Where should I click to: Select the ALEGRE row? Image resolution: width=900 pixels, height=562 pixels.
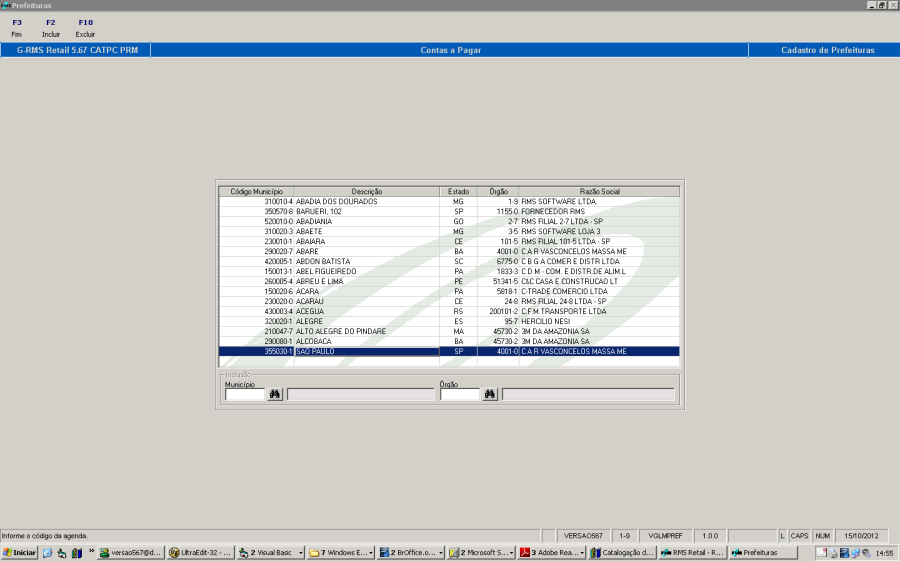coord(449,321)
